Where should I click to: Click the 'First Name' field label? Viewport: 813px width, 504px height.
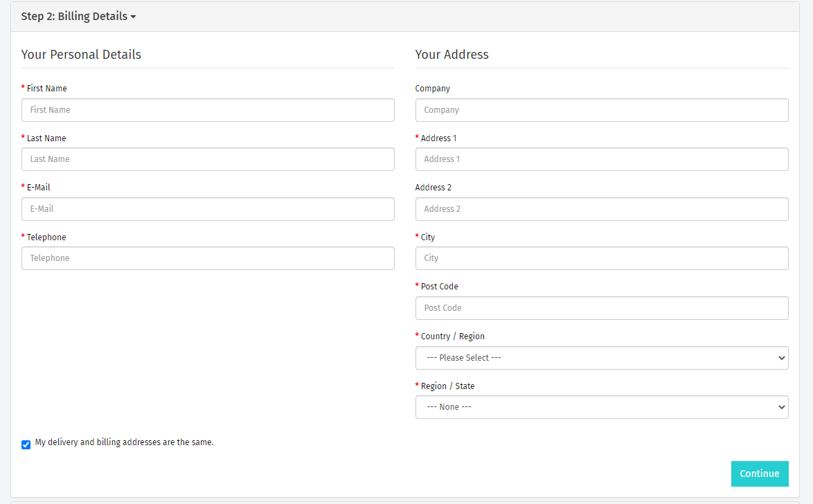coord(46,88)
